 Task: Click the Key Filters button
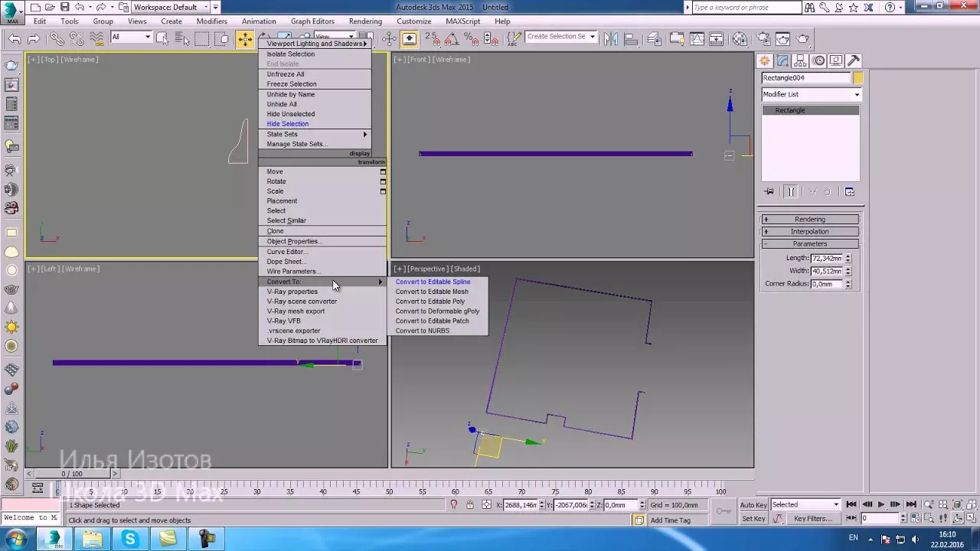[812, 519]
